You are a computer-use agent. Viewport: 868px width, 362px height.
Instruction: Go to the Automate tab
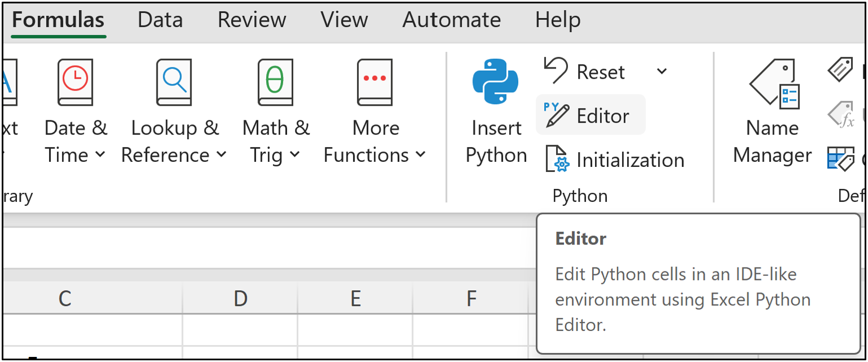click(451, 20)
